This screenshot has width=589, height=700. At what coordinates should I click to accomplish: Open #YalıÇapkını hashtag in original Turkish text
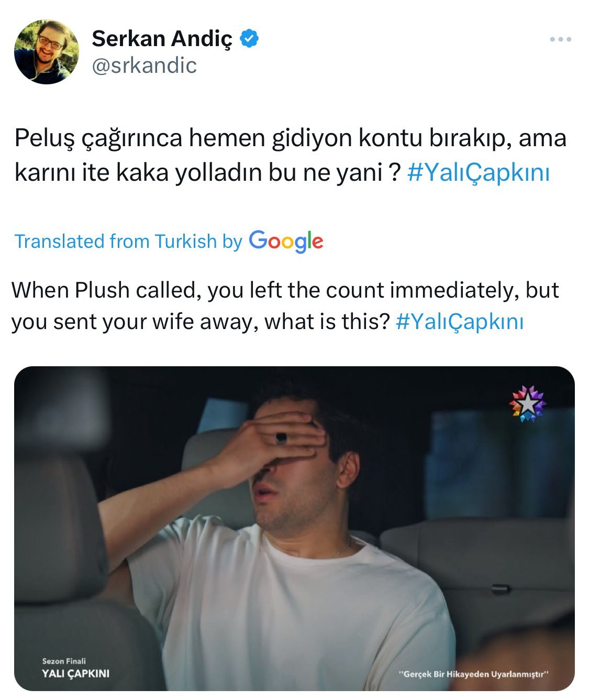(478, 172)
